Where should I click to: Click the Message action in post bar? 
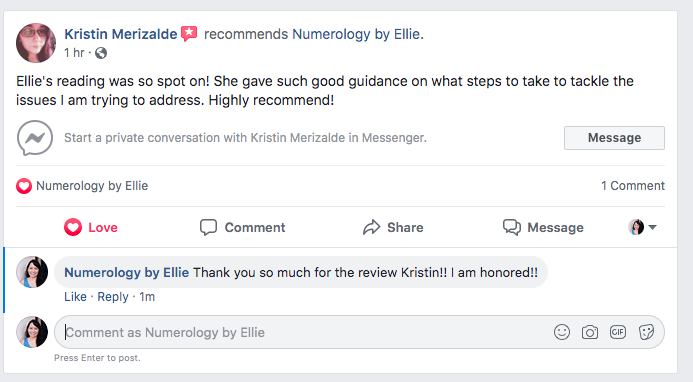coord(543,227)
